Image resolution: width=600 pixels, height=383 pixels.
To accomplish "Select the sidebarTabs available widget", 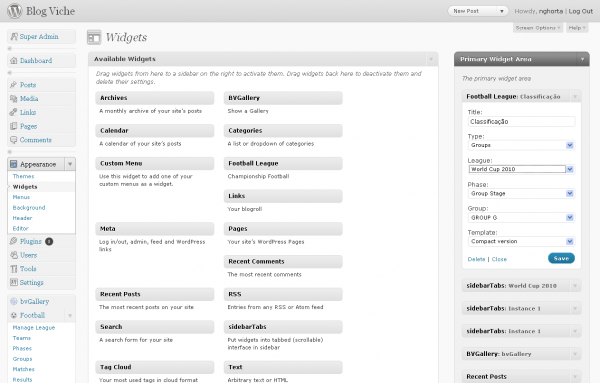I will [283, 327].
